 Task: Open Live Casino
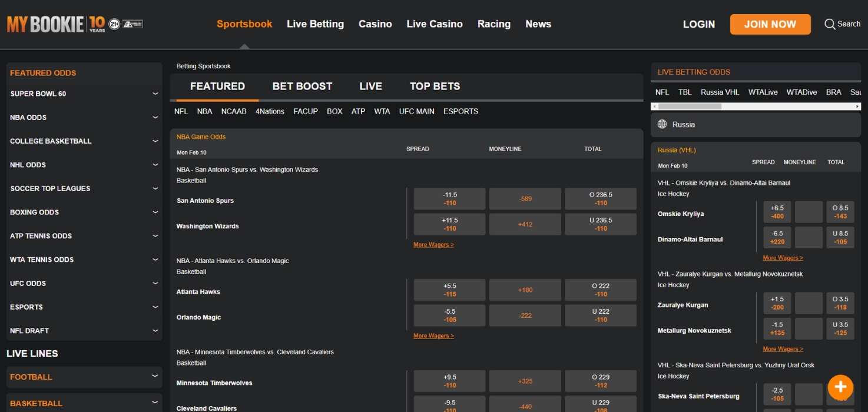pyautogui.click(x=435, y=24)
